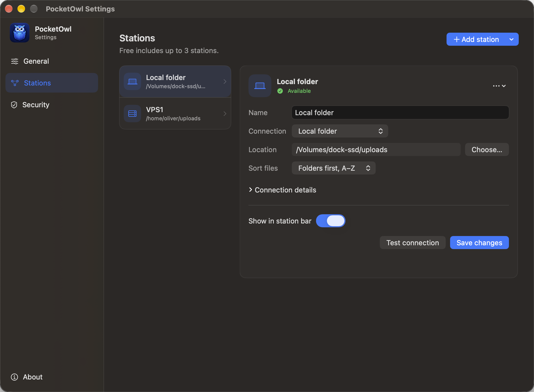534x392 pixels.
Task: Open the three-dot more options menu
Action: tap(499, 86)
